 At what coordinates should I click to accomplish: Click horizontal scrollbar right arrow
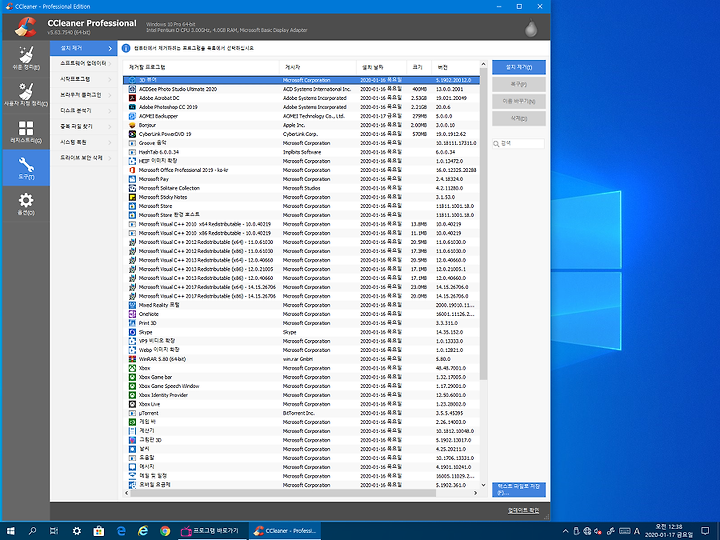[x=475, y=493]
